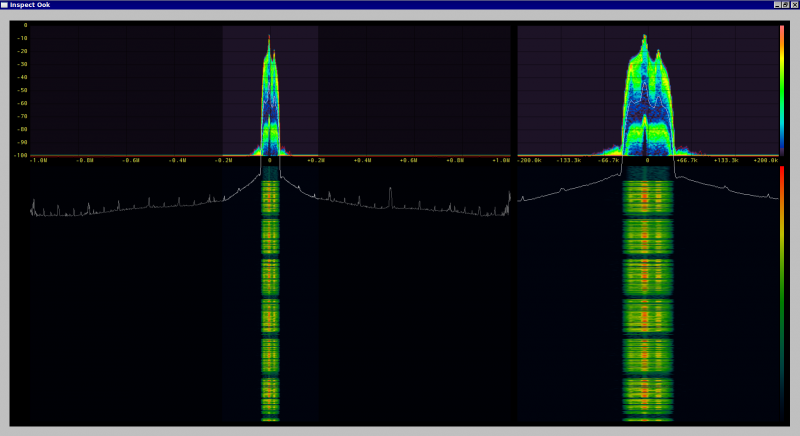800x436 pixels.
Task: Click the -1.0M frequency axis label
Action: [38, 160]
